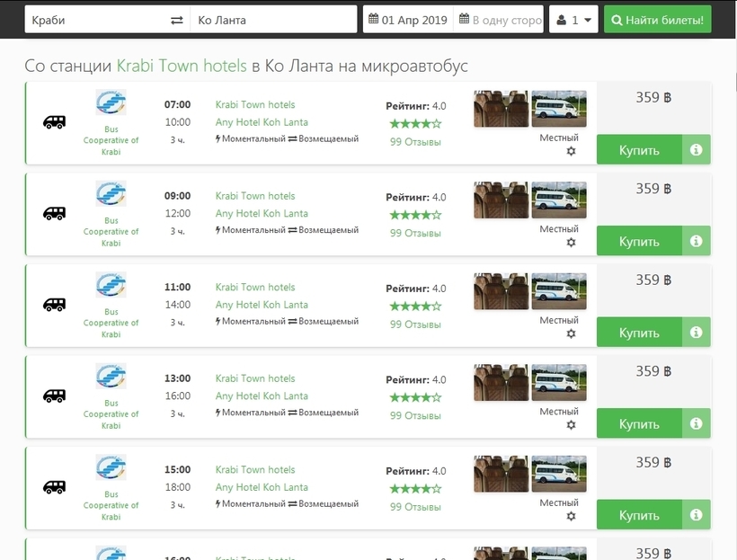
Task: Click the gear icon under Местный, 13:00 row
Action: coord(571,425)
